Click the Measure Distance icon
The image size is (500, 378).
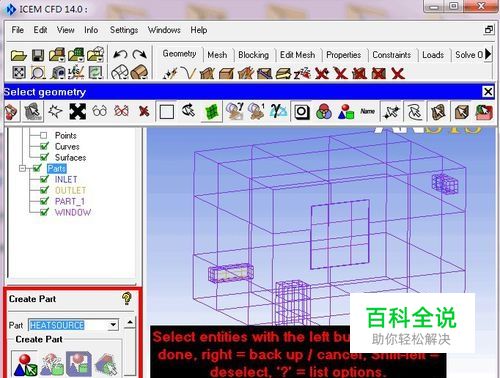[x=59, y=72]
